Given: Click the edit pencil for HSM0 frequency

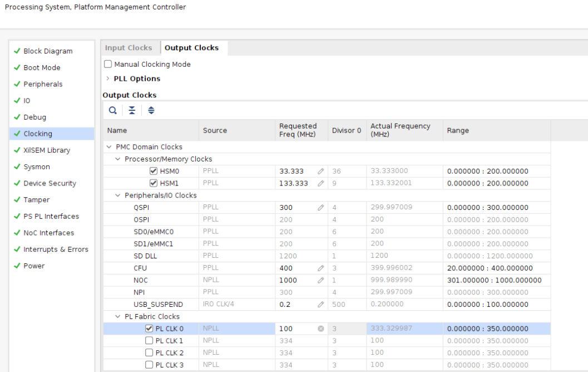Looking at the screenshot, I should [320, 171].
